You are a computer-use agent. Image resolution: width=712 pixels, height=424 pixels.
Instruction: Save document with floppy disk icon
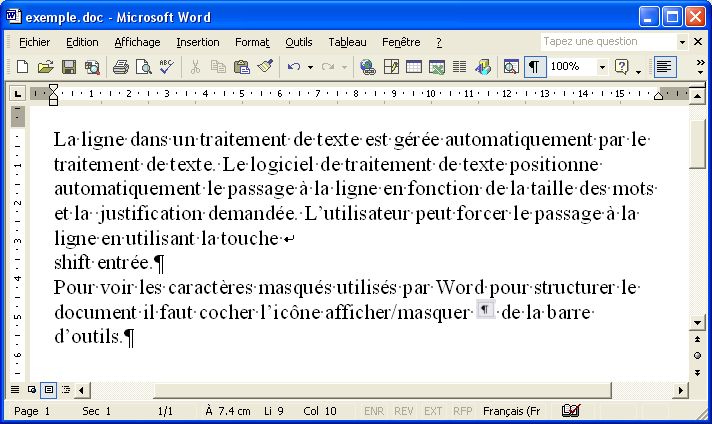[69, 67]
